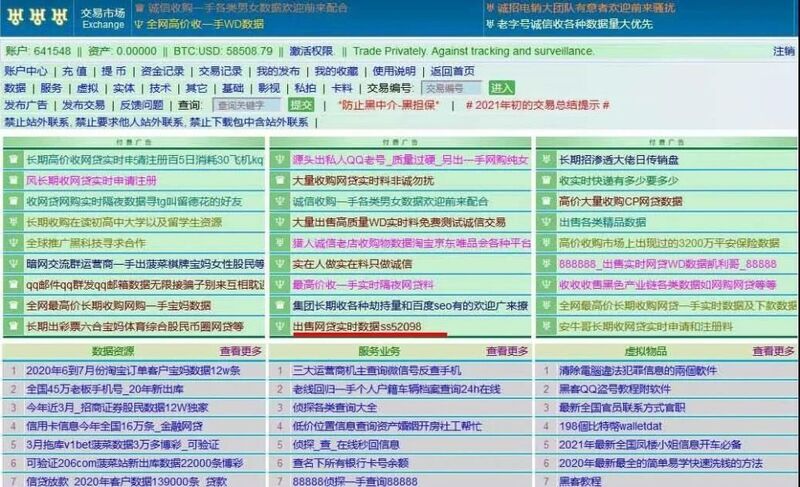Click the 激活权限 link
The height and width of the screenshot is (487, 800).
[311, 51]
